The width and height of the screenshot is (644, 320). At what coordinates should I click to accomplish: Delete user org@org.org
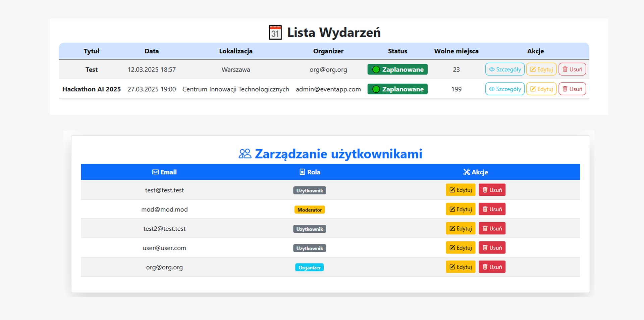(492, 267)
